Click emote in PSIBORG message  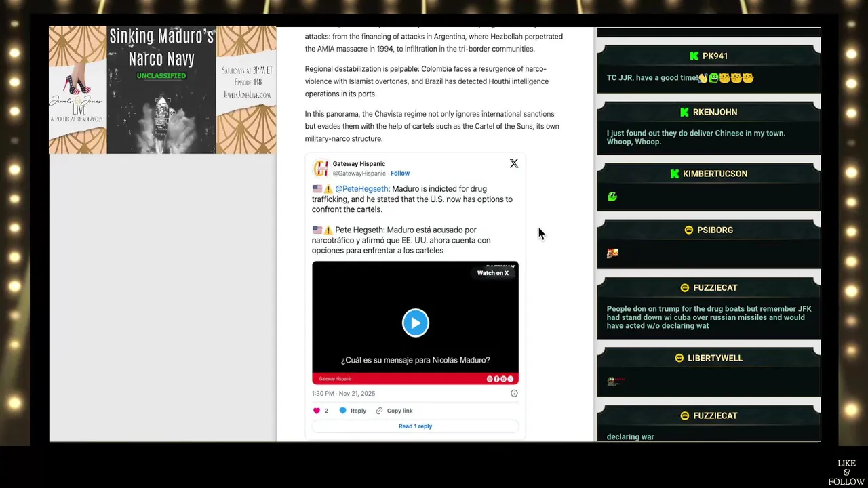tap(612, 253)
